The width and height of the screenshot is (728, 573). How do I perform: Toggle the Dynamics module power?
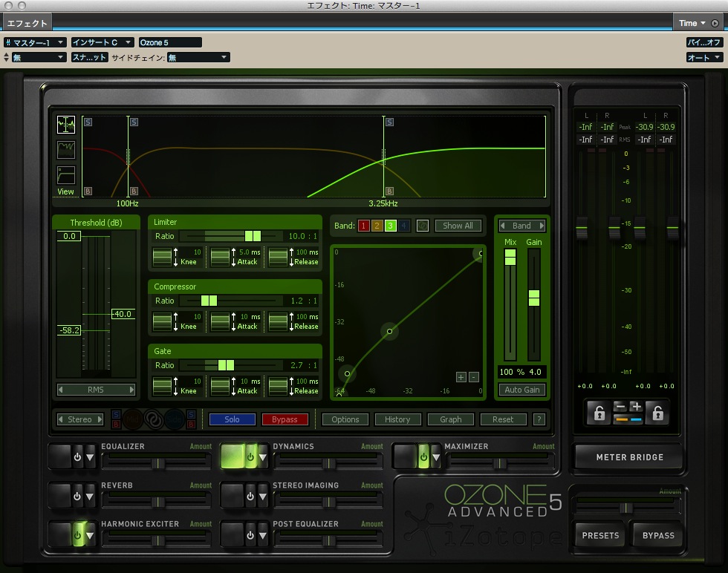[250, 457]
